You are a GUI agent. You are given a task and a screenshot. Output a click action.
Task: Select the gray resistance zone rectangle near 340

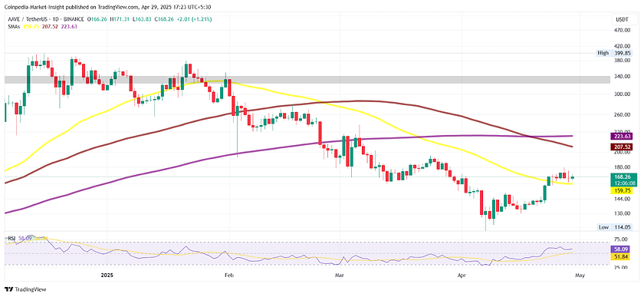pos(307,79)
